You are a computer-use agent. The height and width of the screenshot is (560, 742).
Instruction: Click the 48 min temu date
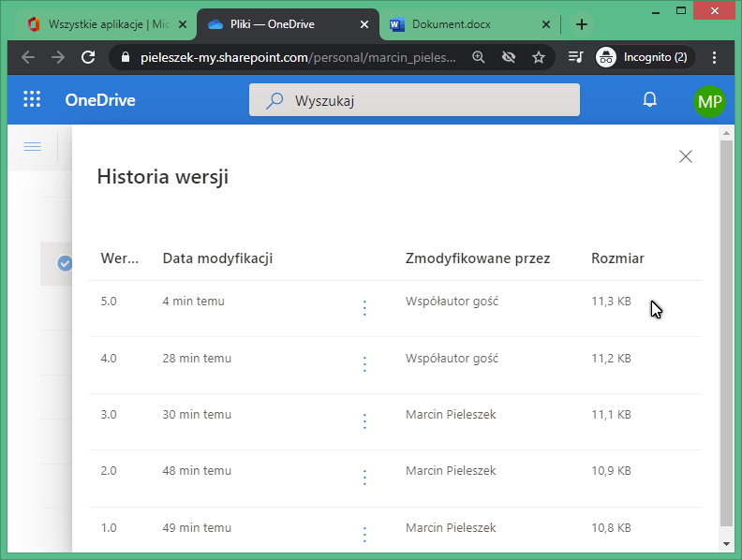[197, 471]
